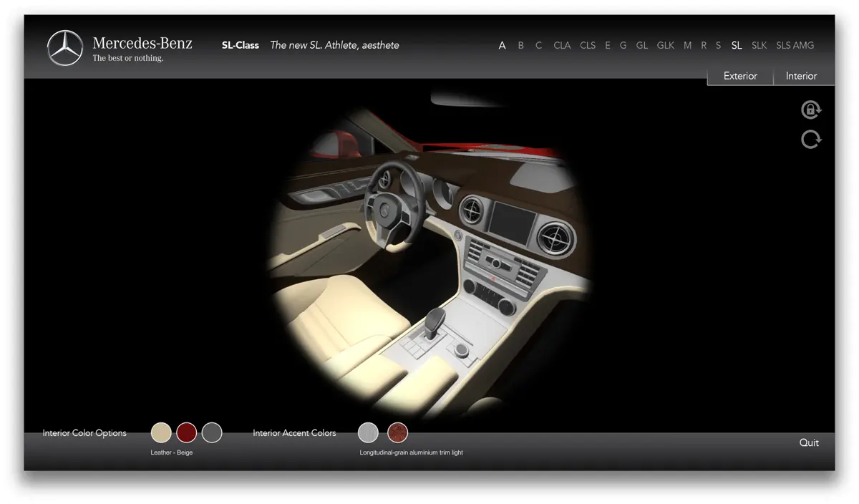859x504 pixels.
Task: Select the SLK class model
Action: pos(759,45)
